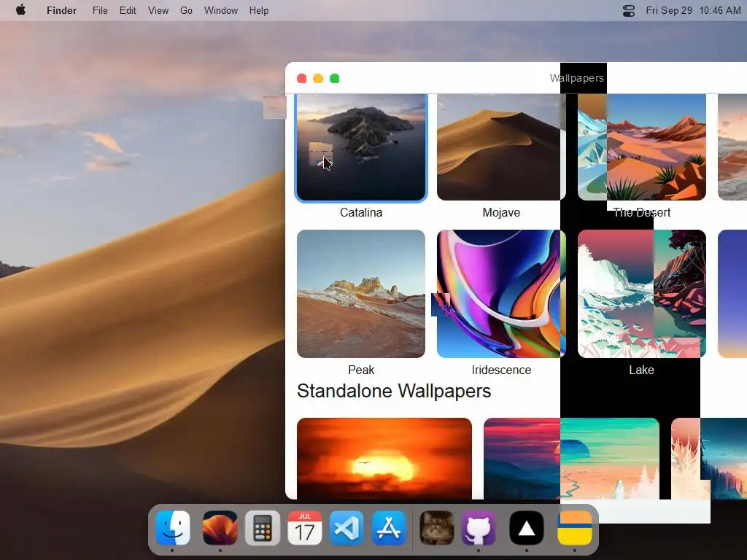Open the View menu
This screenshot has height=560, width=747.
click(158, 10)
